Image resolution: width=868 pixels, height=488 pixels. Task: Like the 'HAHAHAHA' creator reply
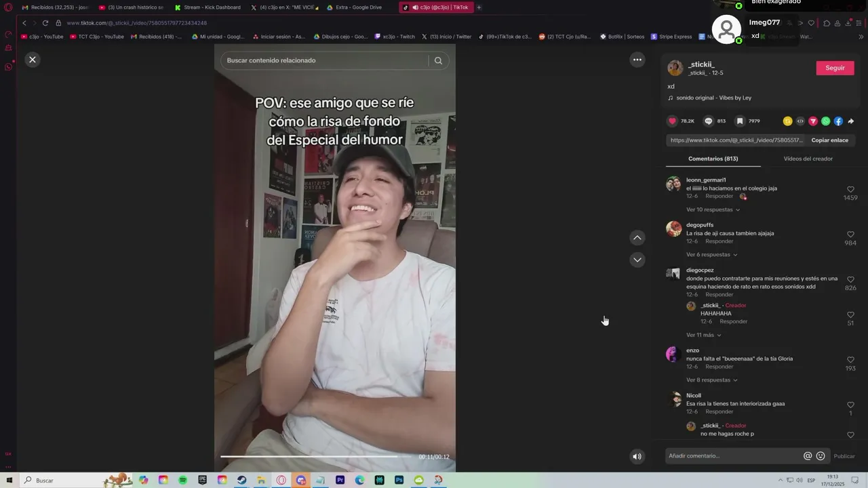(850, 315)
